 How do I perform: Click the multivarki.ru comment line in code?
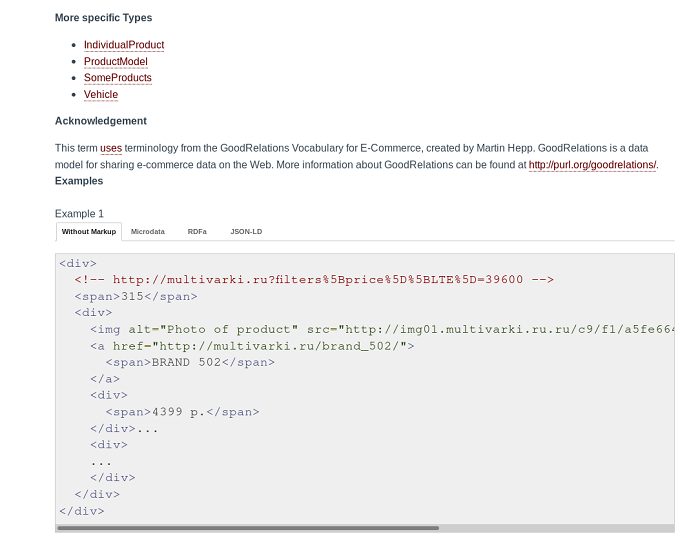click(x=313, y=280)
